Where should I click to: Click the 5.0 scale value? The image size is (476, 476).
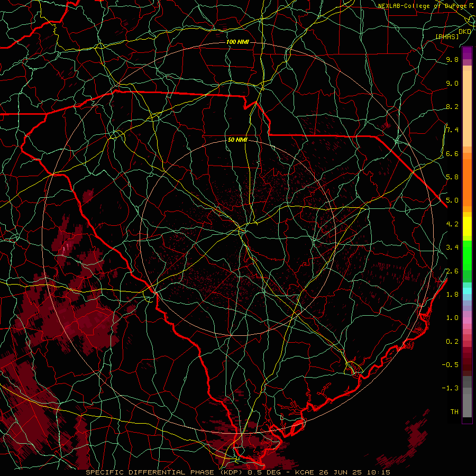pyautogui.click(x=452, y=200)
